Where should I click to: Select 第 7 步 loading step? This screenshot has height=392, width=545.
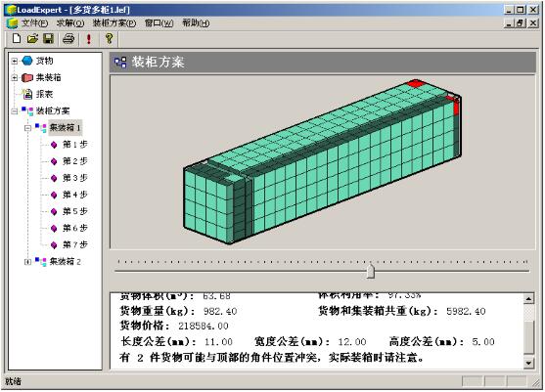74,245
